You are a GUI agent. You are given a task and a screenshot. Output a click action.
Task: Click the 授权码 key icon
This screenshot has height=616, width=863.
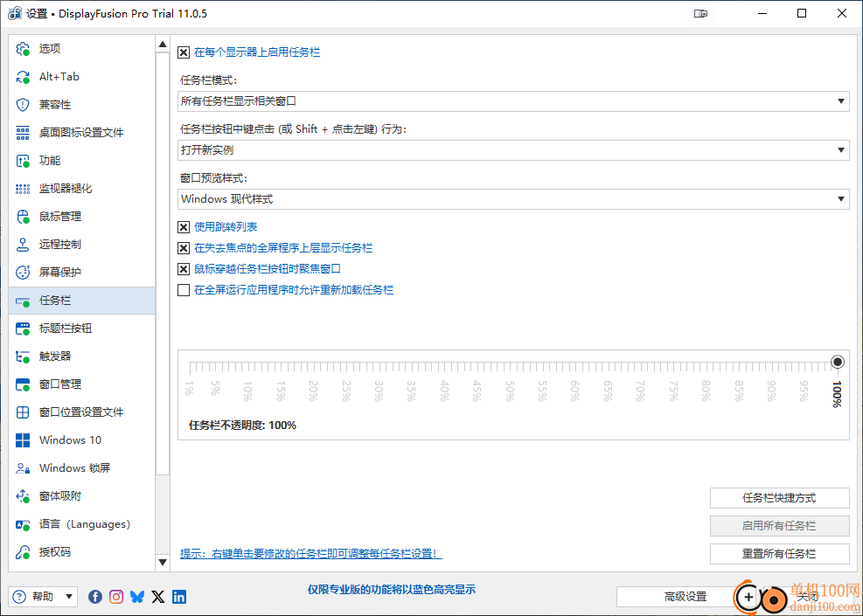pos(23,552)
